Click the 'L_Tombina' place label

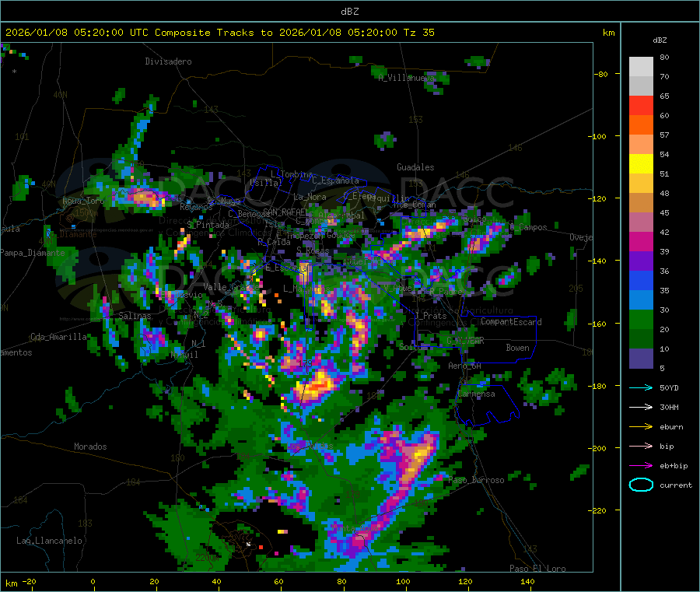click(292, 174)
